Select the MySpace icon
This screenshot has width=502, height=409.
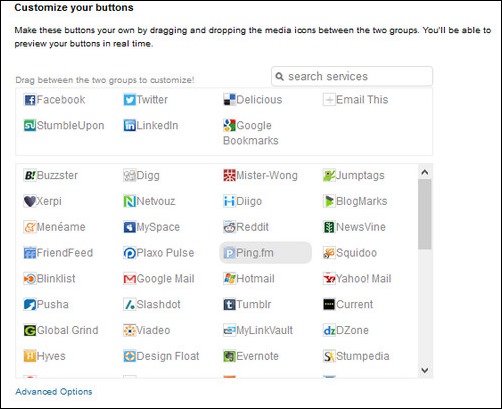[129, 227]
